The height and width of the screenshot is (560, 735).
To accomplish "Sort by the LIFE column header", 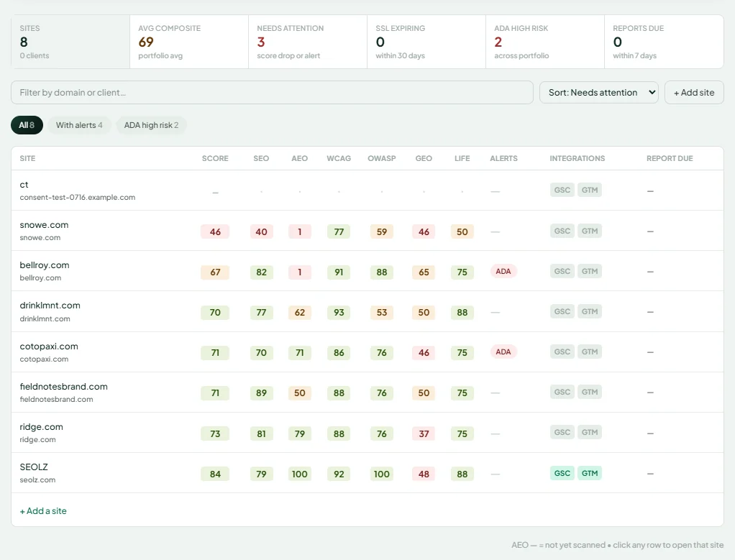I will click(462, 158).
